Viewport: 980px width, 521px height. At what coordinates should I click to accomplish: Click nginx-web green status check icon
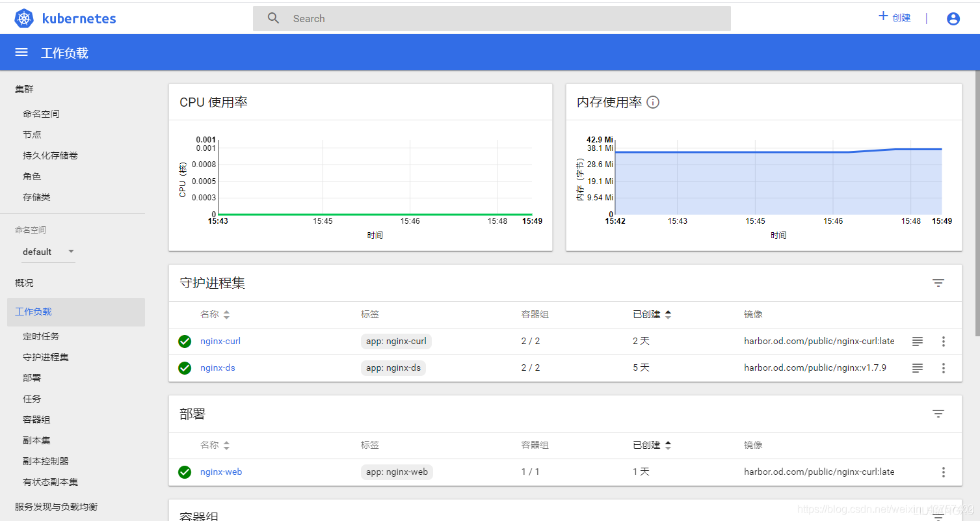point(185,472)
